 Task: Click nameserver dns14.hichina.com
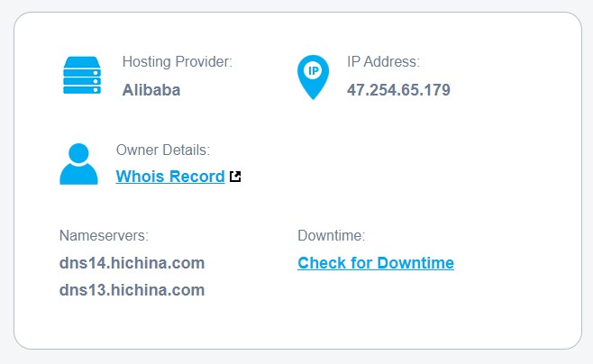[x=132, y=263]
